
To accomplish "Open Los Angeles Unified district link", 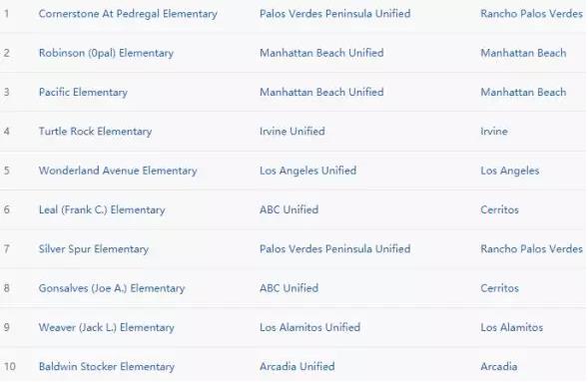I will (307, 171).
